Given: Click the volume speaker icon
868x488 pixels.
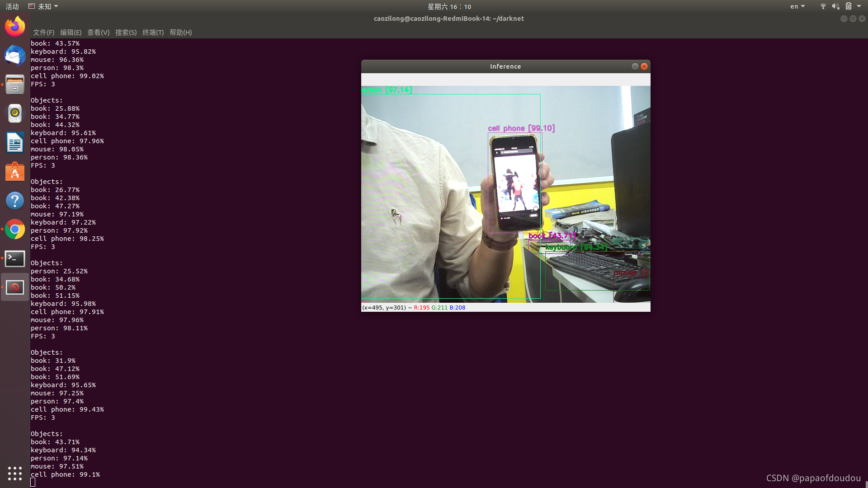Looking at the screenshot, I should click(835, 6).
